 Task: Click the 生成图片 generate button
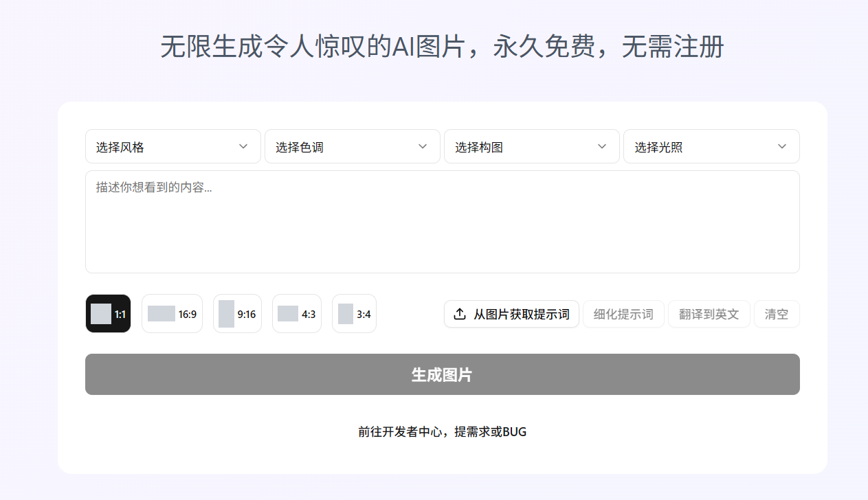[442, 374]
